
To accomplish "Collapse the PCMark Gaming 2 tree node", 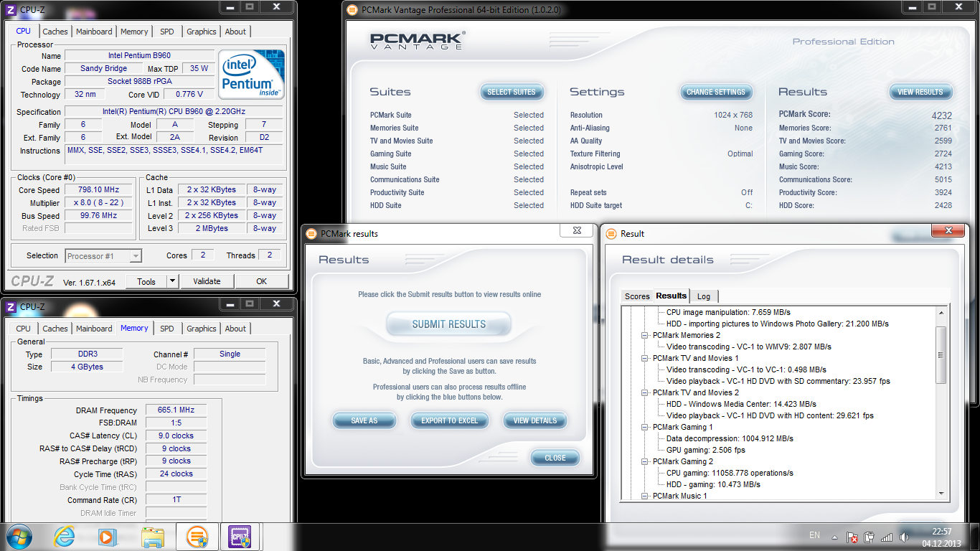I will (644, 461).
